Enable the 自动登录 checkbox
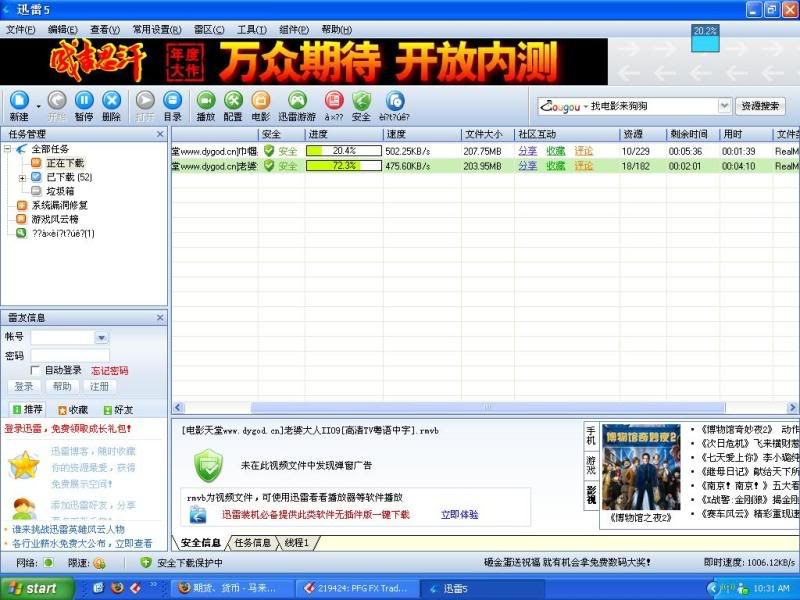Screen dimensions: 800x600 [36, 370]
